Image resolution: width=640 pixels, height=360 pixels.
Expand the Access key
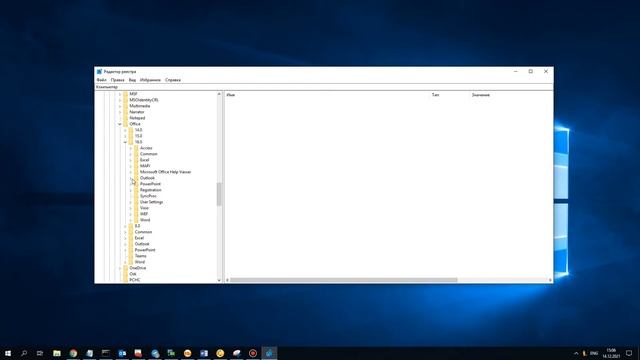[x=131, y=148]
